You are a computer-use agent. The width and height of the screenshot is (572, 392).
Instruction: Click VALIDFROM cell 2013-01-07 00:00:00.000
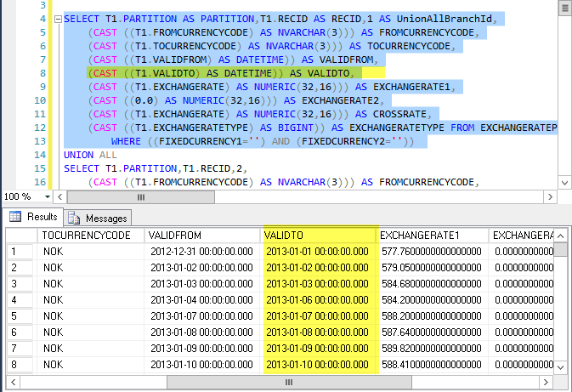(201, 316)
